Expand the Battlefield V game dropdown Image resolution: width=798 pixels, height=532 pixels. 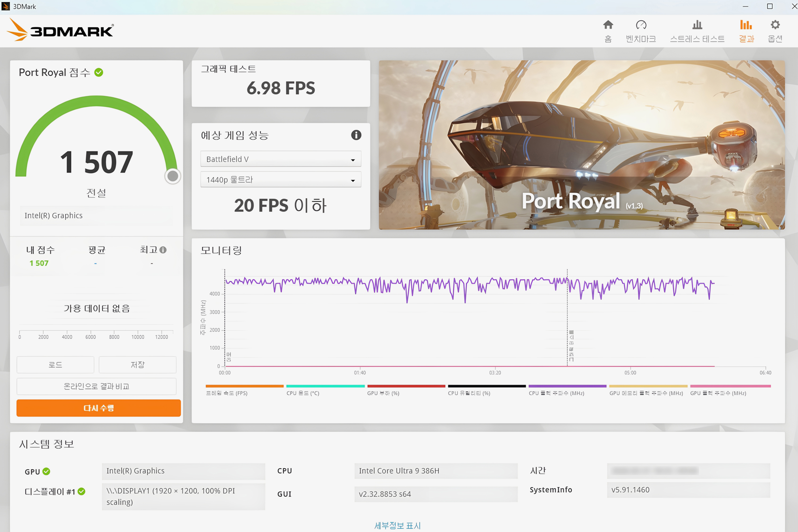tap(281, 159)
